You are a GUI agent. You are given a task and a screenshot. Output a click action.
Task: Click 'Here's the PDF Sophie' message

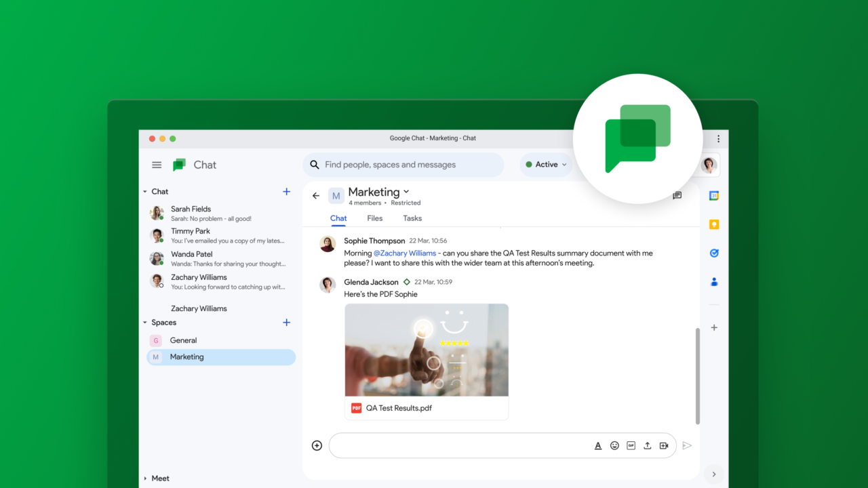click(380, 294)
